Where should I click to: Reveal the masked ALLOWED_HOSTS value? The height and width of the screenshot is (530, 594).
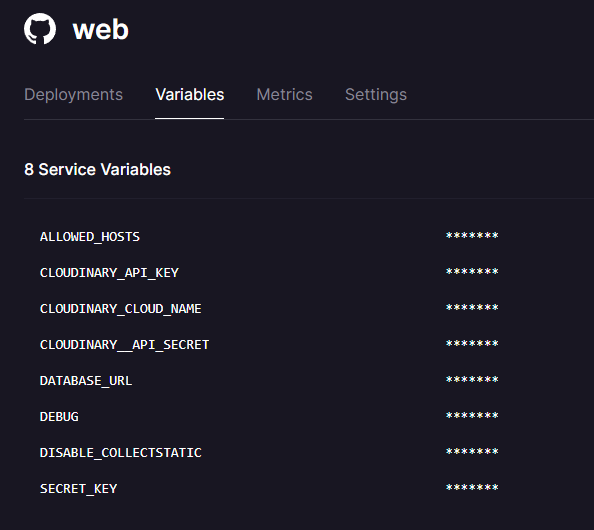tap(472, 236)
